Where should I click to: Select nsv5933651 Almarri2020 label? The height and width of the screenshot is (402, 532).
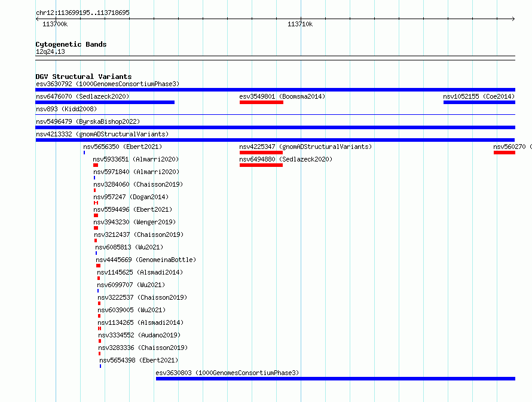(x=136, y=159)
